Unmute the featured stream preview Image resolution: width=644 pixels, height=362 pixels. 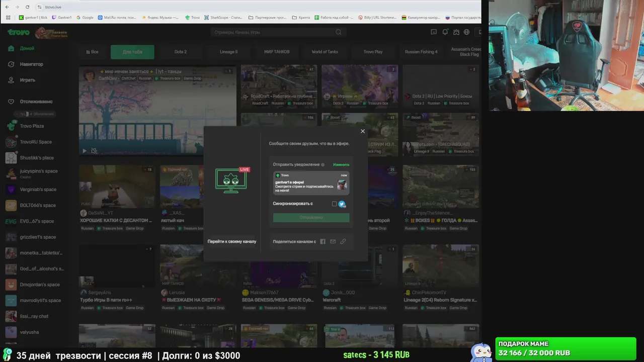click(94, 151)
